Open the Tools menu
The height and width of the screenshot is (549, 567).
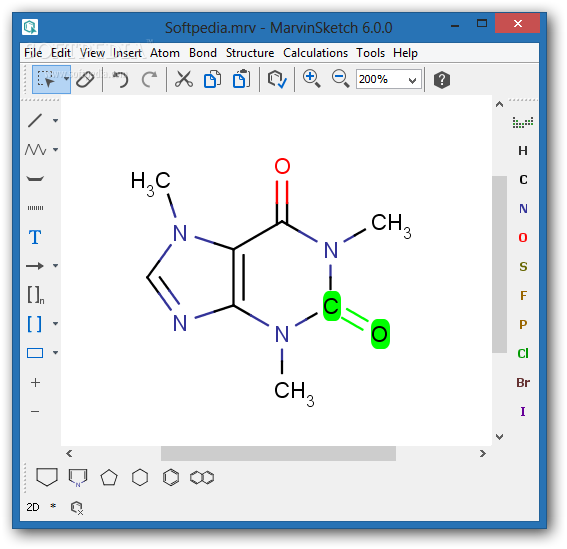pos(370,53)
